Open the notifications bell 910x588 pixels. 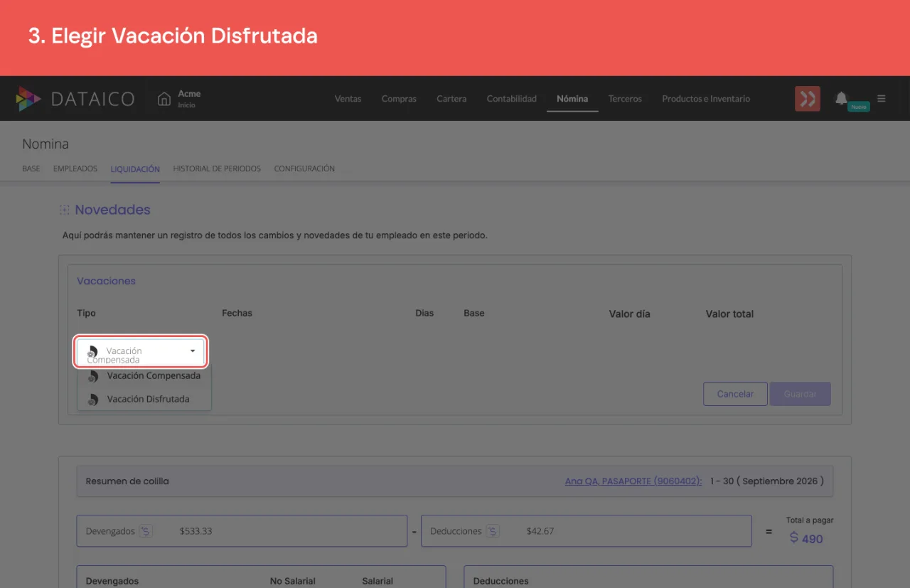(x=842, y=98)
